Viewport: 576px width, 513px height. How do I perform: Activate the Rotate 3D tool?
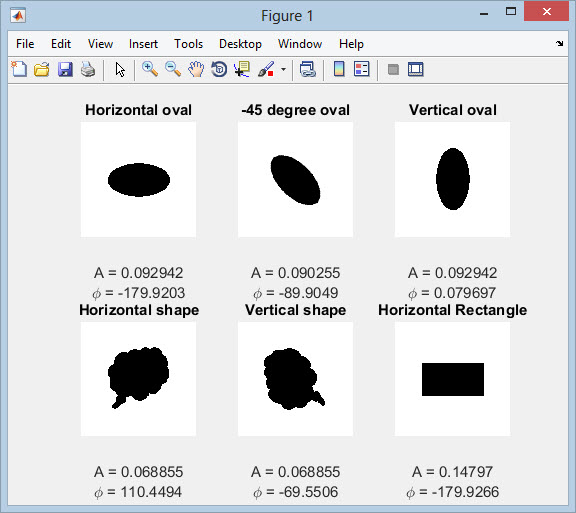pyautogui.click(x=219, y=69)
